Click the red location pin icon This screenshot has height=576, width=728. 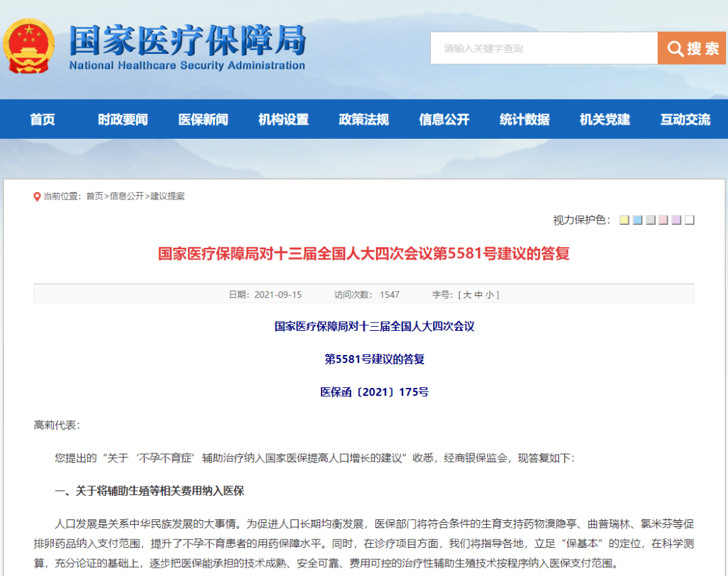point(37,197)
